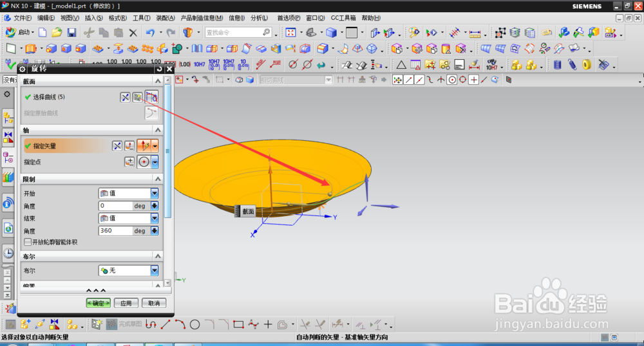
Task: Click the New file icon
Action: click(x=43, y=32)
